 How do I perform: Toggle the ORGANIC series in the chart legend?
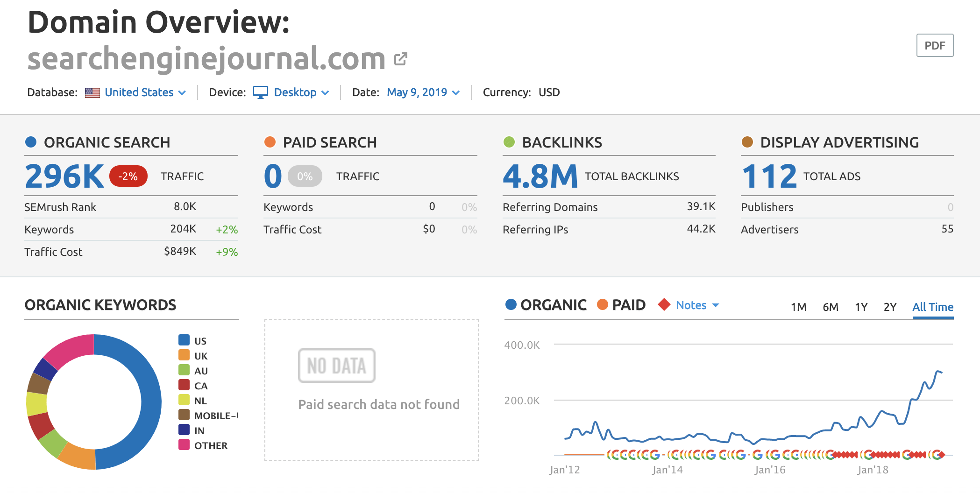click(x=546, y=305)
